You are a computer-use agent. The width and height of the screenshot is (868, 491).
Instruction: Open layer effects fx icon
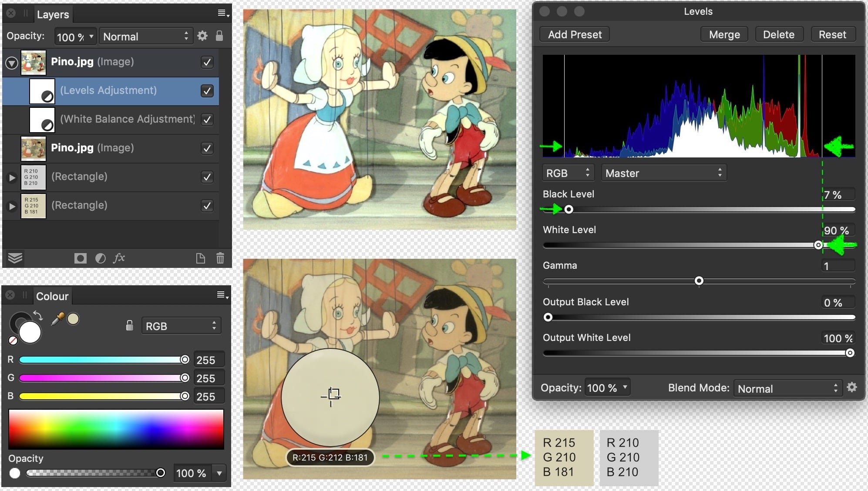[119, 258]
